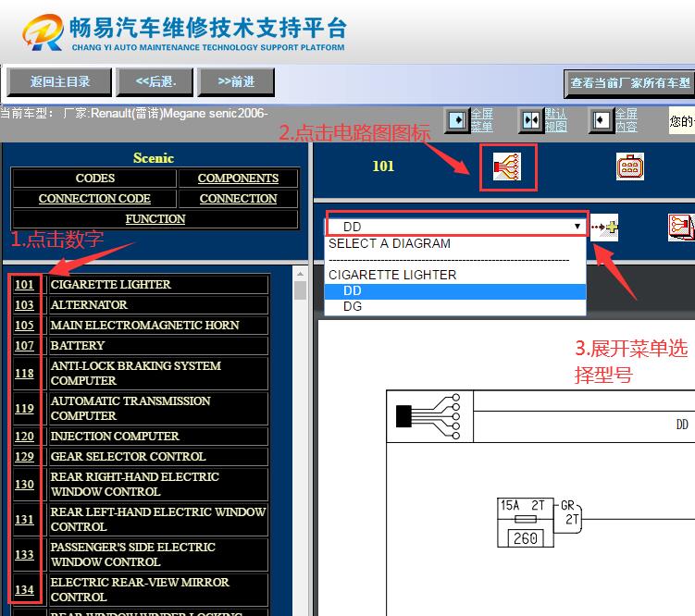Open the CODES tab
The image size is (695, 616).
[94, 178]
